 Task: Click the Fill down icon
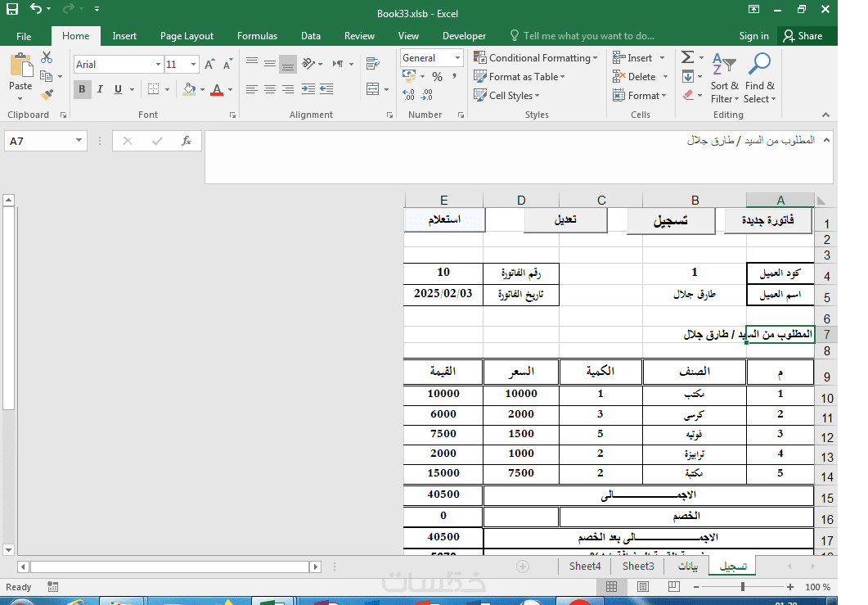click(687, 76)
